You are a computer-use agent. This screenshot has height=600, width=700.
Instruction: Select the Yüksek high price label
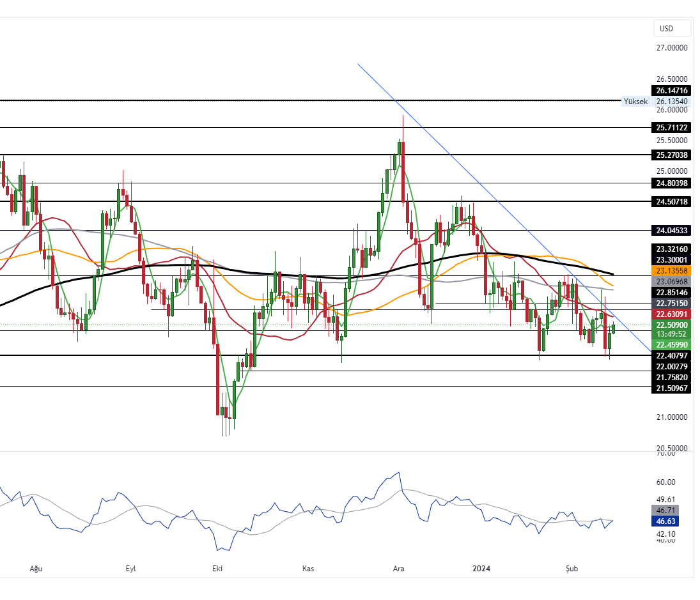(x=635, y=102)
